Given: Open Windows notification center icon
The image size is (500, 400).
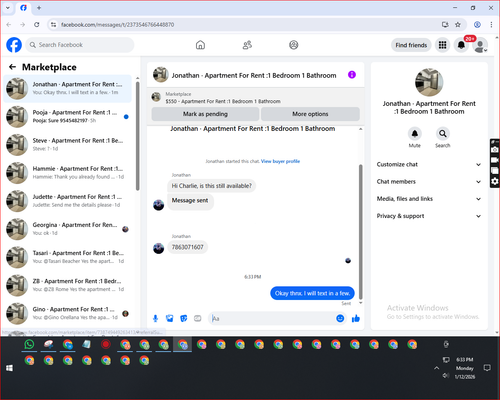Looking at the screenshot, I should [x=487, y=368].
